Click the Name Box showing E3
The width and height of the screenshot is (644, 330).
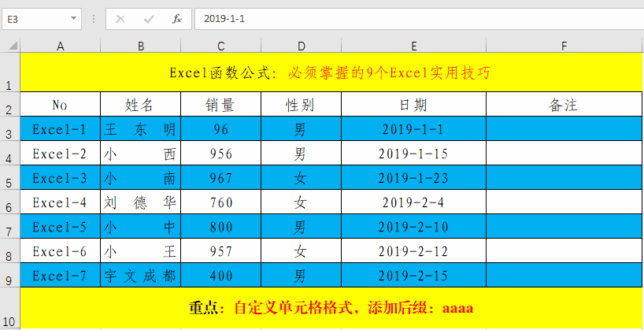(x=42, y=19)
